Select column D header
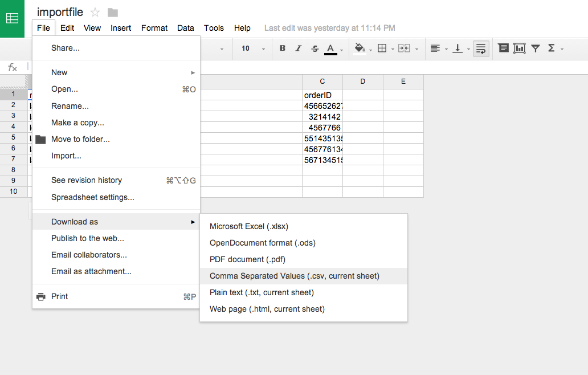 coord(363,81)
